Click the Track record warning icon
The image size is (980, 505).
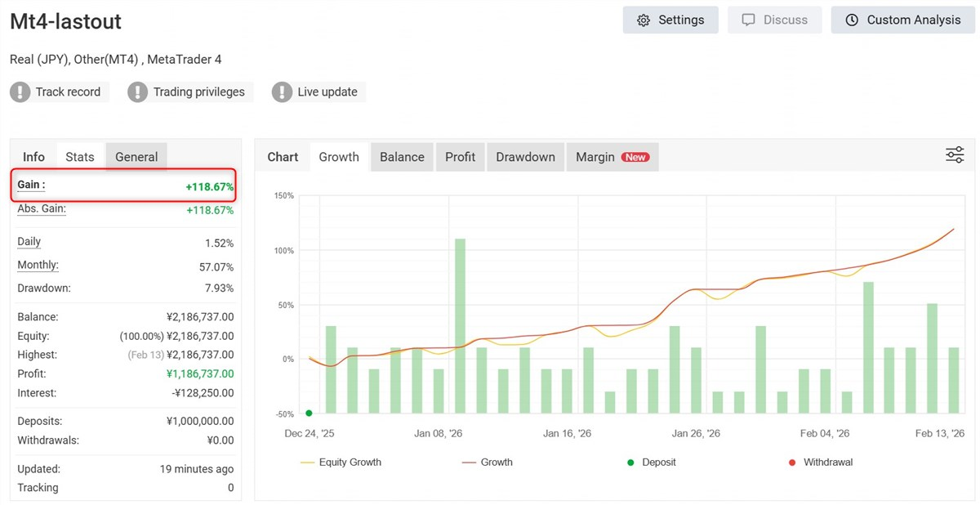[20, 92]
